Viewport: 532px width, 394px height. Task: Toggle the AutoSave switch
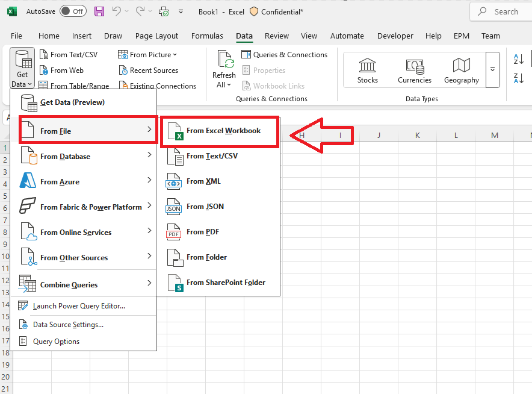[x=73, y=11]
